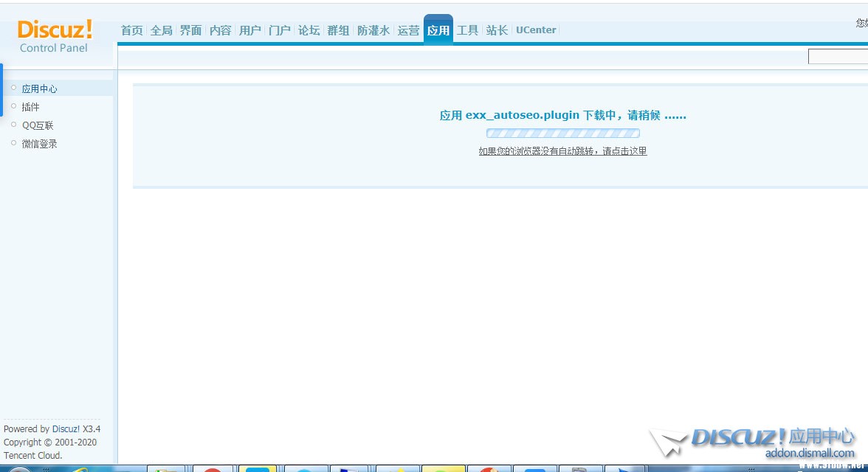Go to the 站长 tab
The image size is (868, 472).
click(497, 30)
